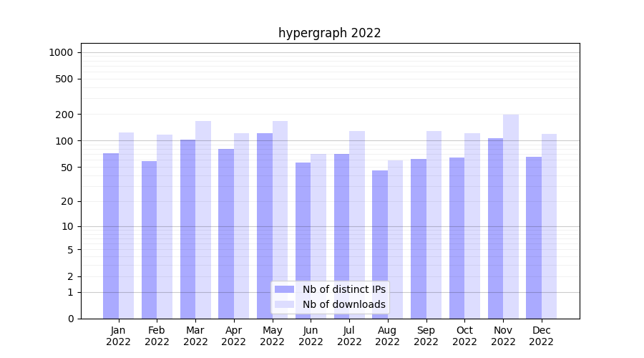The width and height of the screenshot is (644, 358).
Task: Click the 1000 y-axis tick label
Action: pyautogui.click(x=61, y=52)
